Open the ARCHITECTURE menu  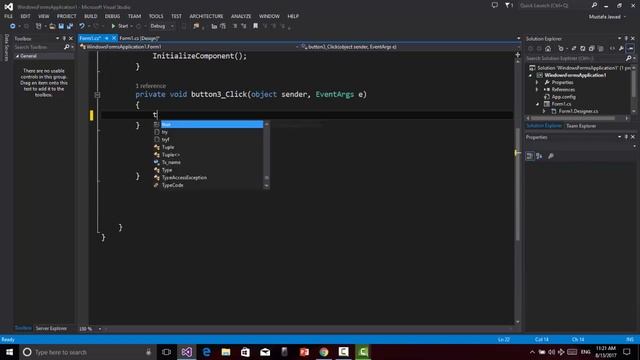206,16
